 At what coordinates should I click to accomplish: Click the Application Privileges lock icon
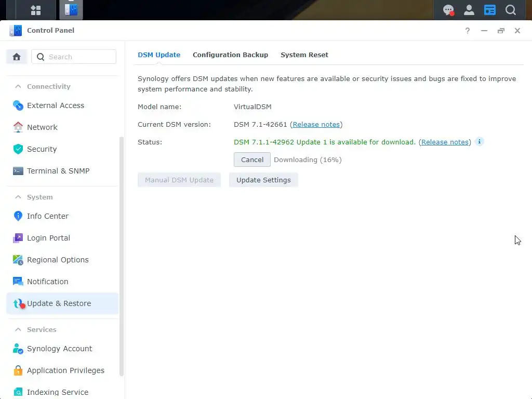[18, 370]
